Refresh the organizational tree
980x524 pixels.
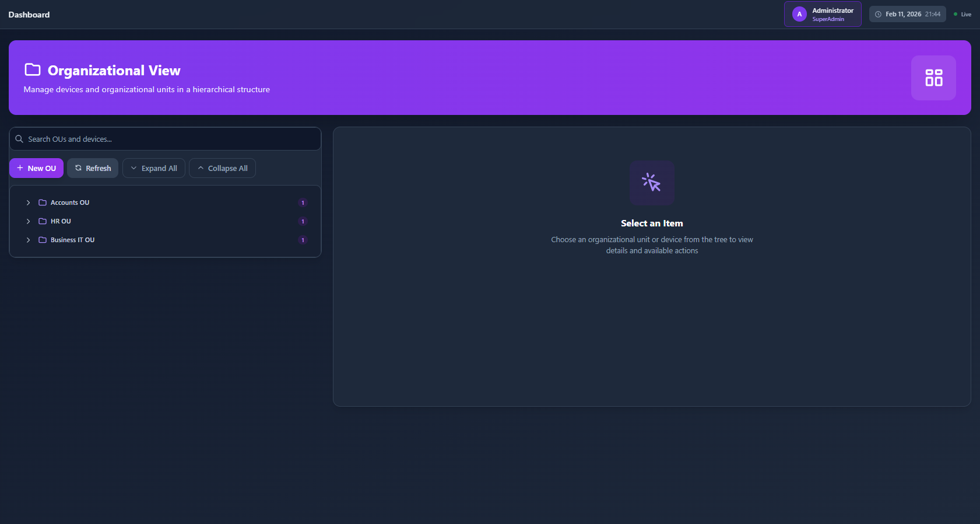point(93,168)
